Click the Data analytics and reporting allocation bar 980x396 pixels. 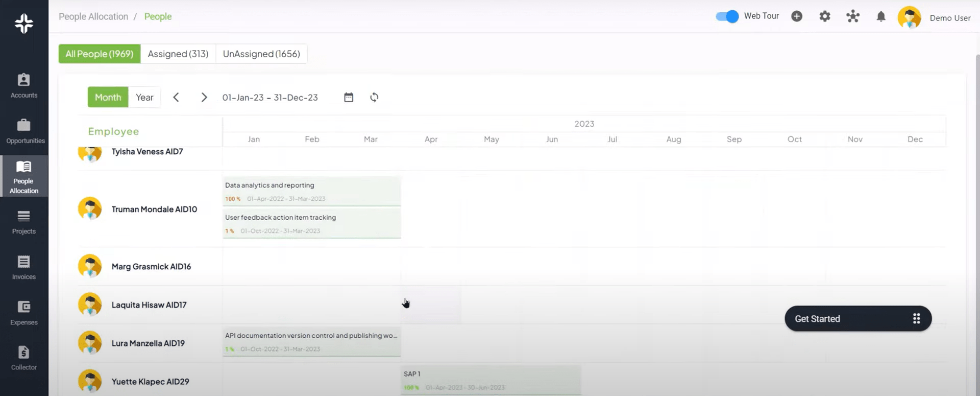[311, 191]
